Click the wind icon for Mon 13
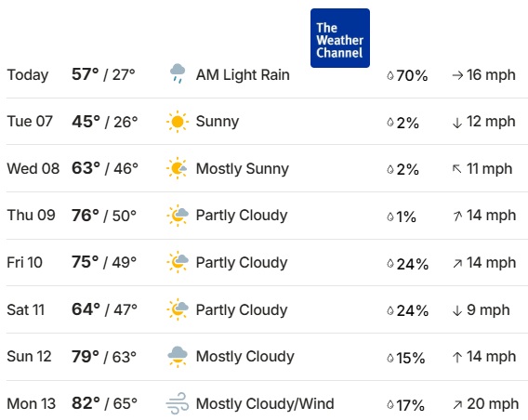Image resolution: width=528 pixels, height=420 pixels. (178, 403)
